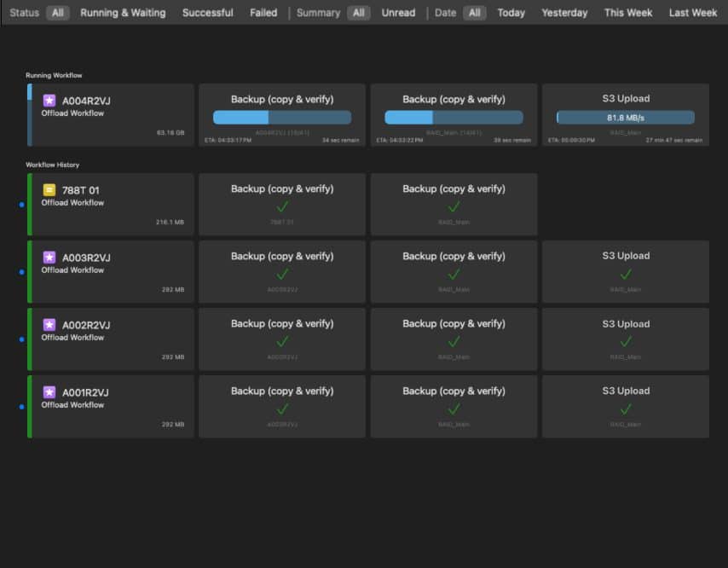Click the S3 Upload success checkmark for A001R2VJ
This screenshot has height=568, width=728.
626,409
